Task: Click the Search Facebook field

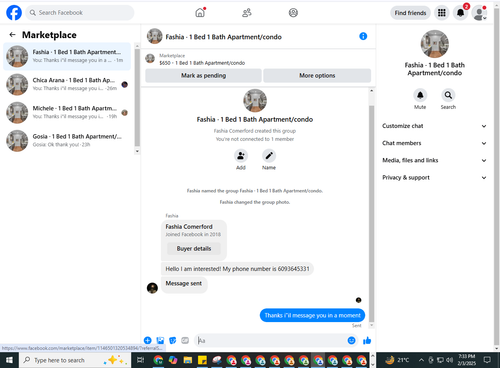Action: click(x=80, y=13)
